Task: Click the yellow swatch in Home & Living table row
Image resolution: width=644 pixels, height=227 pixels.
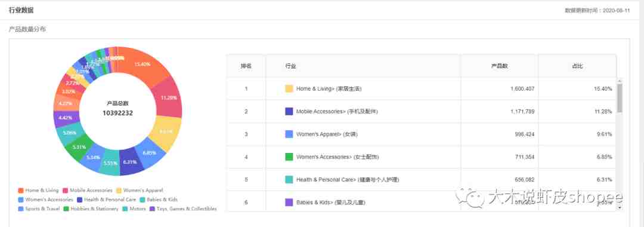Action: (x=289, y=88)
